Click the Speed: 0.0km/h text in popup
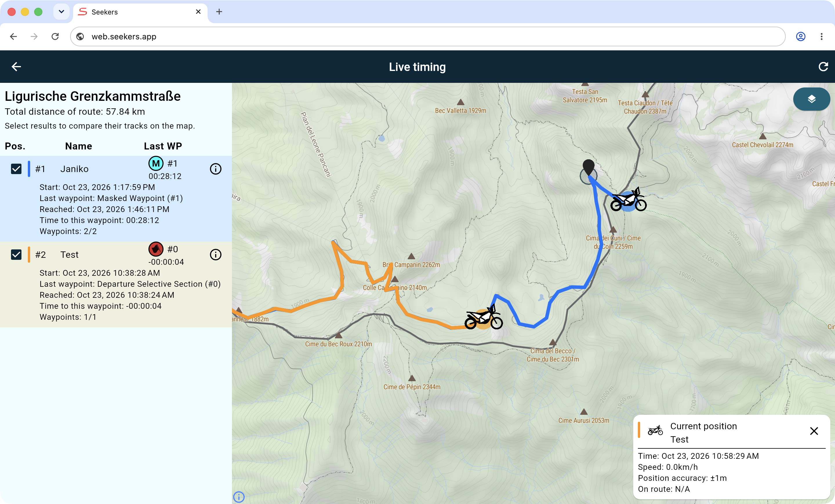 [x=668, y=467]
